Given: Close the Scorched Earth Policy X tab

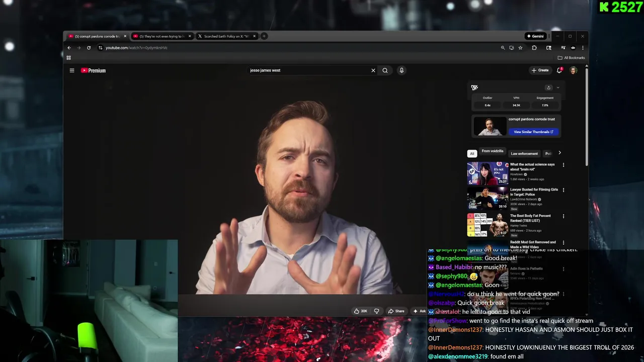Looking at the screenshot, I should tap(254, 36).
